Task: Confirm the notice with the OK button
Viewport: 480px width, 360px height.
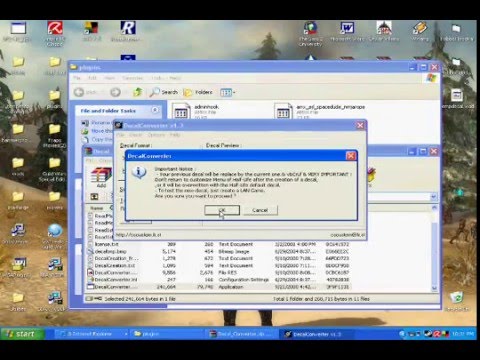Action: pos(222,210)
